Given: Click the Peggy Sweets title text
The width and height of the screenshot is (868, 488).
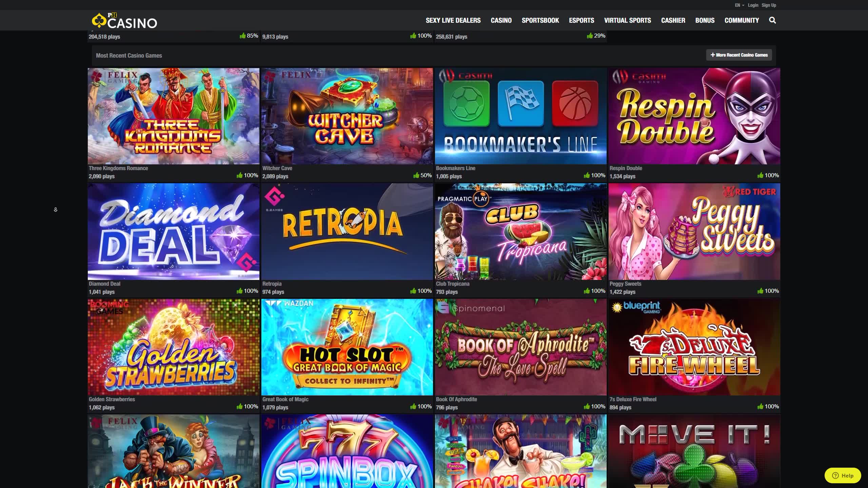Looking at the screenshot, I should 625,284.
